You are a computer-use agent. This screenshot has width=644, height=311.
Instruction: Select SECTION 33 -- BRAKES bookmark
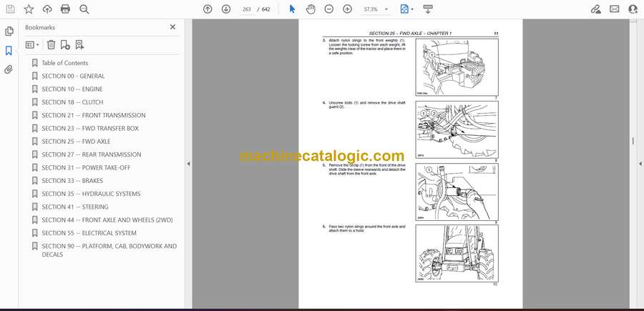72,181
